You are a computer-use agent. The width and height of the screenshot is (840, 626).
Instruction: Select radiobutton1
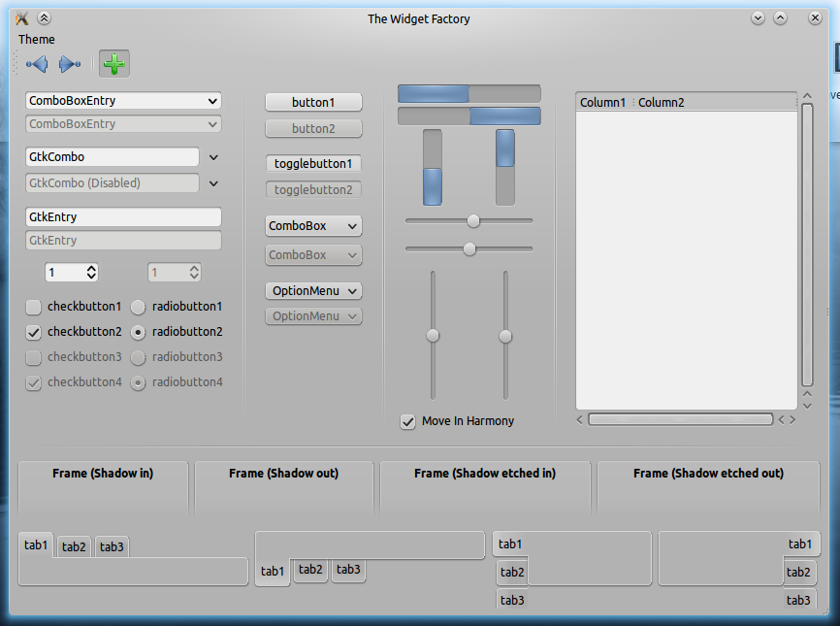(138, 307)
